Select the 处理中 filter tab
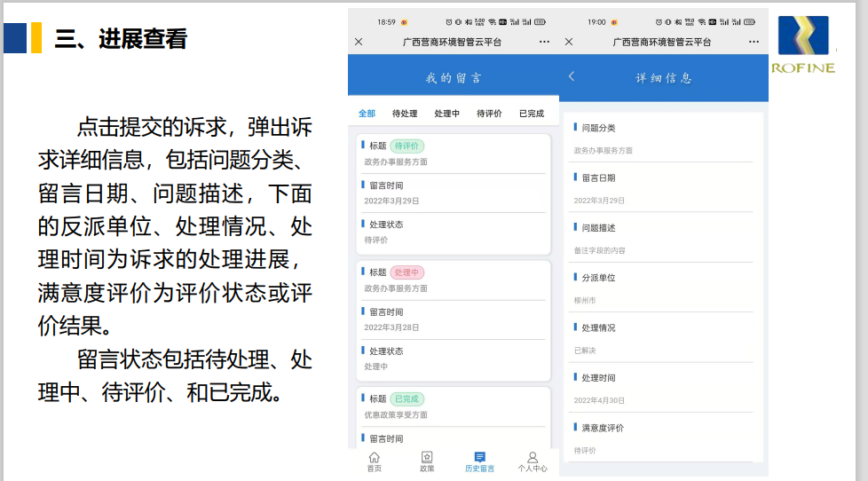 447,114
